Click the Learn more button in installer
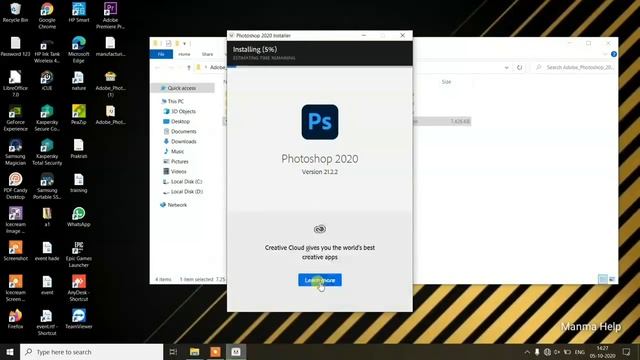This screenshot has width=640, height=360. coord(320,280)
